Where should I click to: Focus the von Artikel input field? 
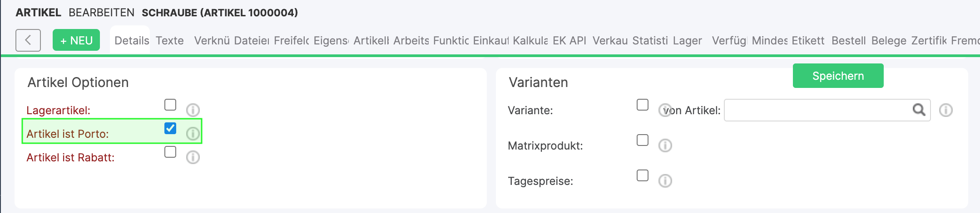point(817,110)
